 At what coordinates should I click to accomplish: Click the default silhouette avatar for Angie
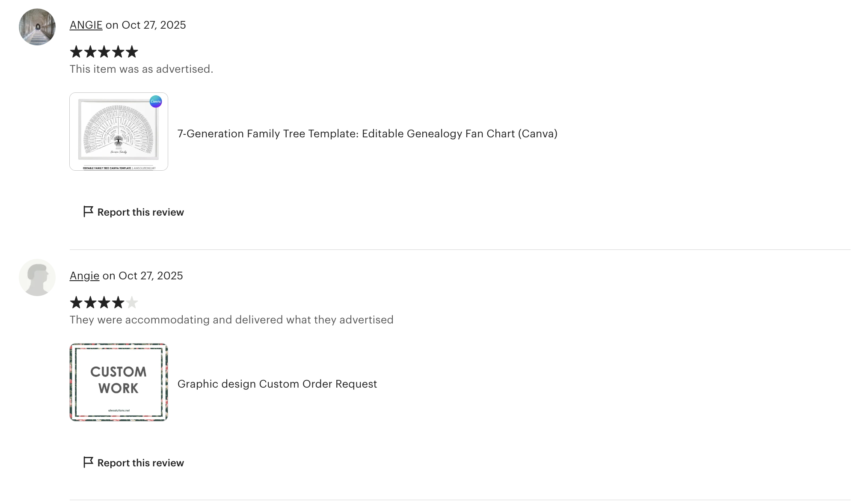pos(37,277)
